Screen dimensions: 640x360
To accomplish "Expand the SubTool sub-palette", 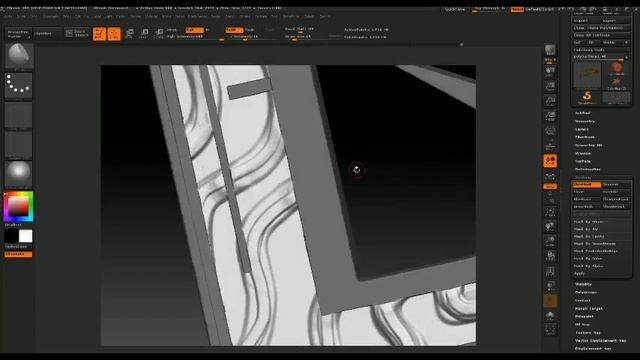I will tap(583, 113).
